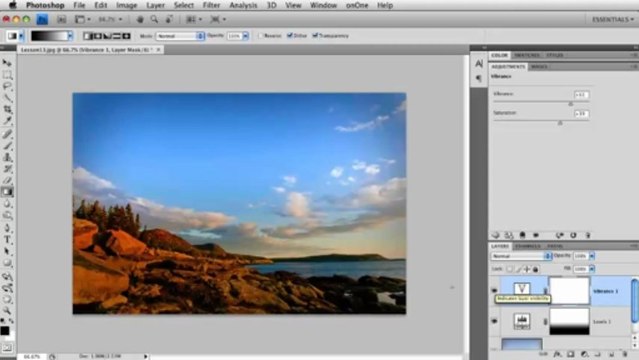Image resolution: width=639 pixels, height=360 pixels.
Task: Click the Saturation slider handle
Action: point(560,122)
